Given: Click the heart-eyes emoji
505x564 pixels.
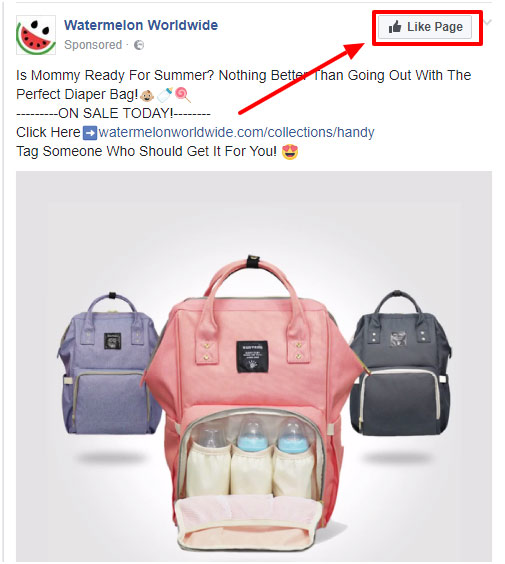Looking at the screenshot, I should (290, 151).
